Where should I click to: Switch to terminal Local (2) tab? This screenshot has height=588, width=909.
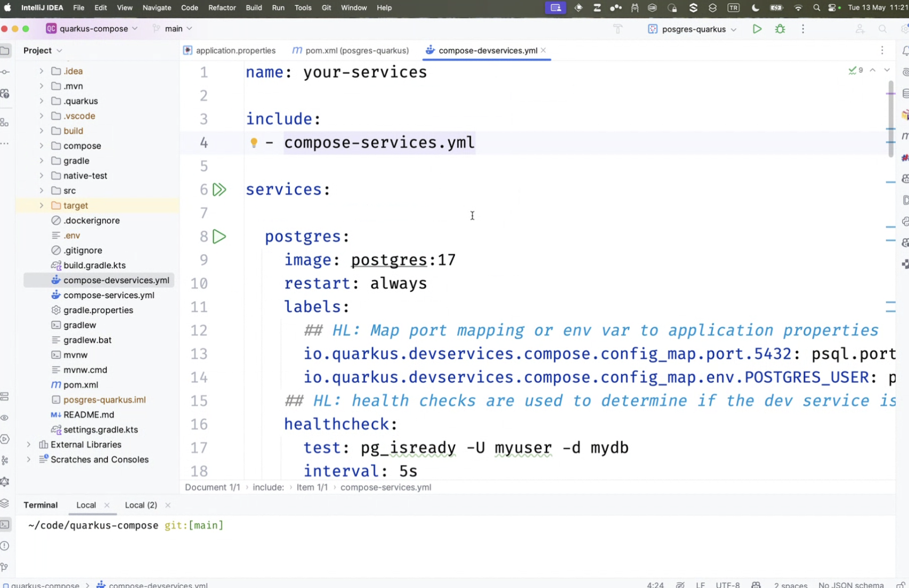141,505
